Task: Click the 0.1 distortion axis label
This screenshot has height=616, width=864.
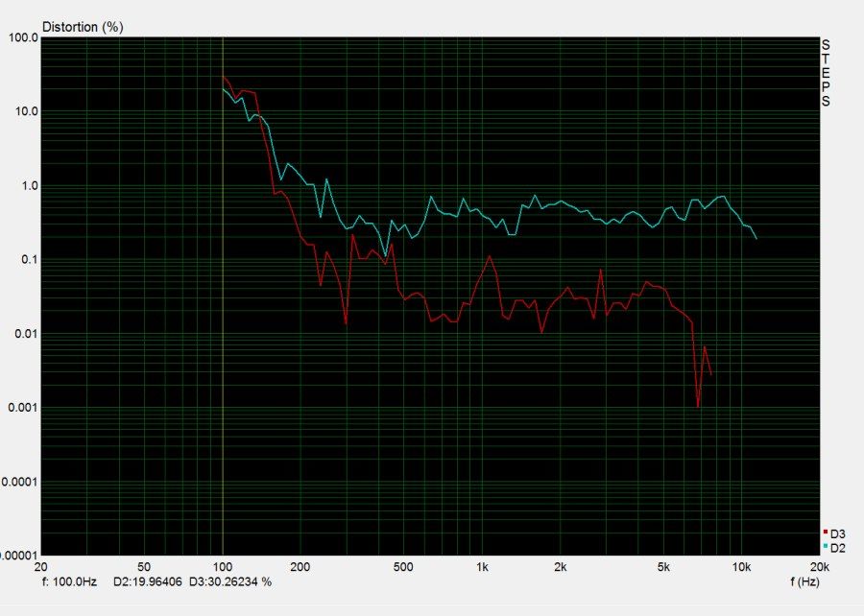Action: (x=30, y=260)
